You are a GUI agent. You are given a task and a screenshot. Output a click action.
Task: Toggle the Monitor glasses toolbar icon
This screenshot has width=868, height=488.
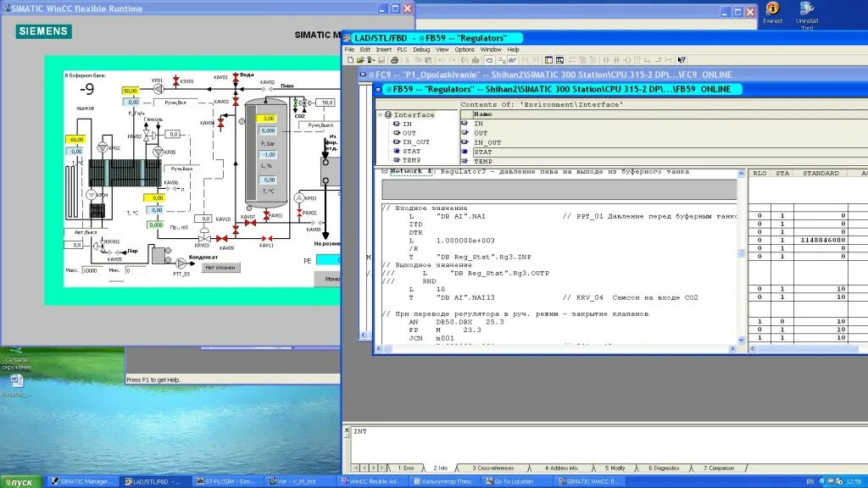[x=513, y=60]
